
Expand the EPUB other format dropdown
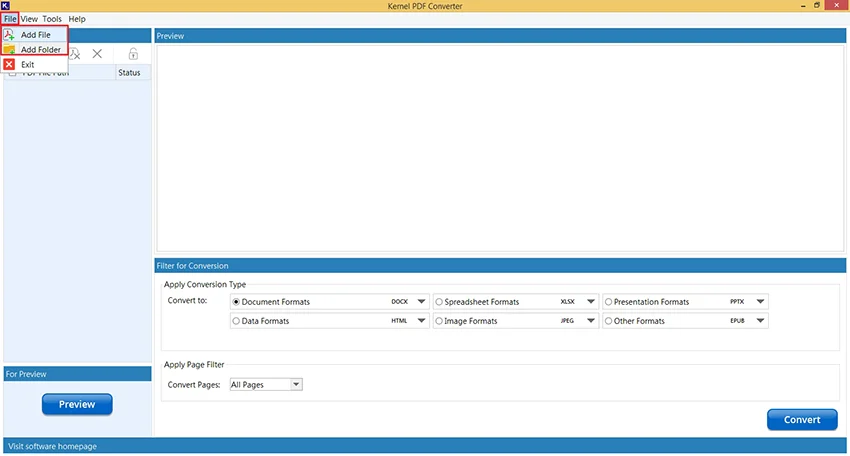click(760, 320)
